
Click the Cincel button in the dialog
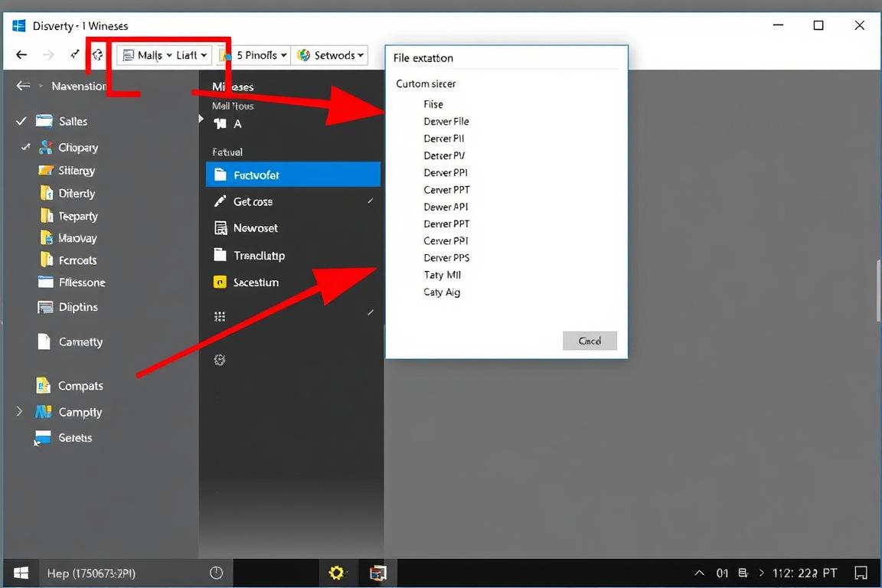tap(590, 341)
